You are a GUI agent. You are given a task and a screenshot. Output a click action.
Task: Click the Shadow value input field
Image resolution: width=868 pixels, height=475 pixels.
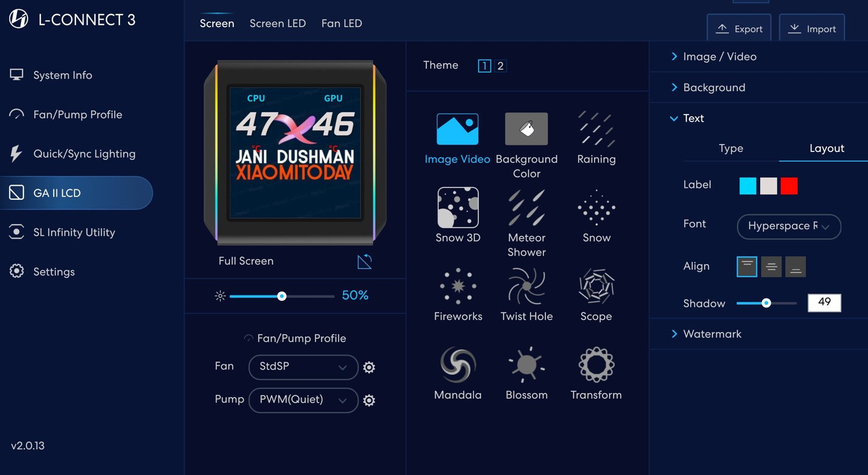824,302
